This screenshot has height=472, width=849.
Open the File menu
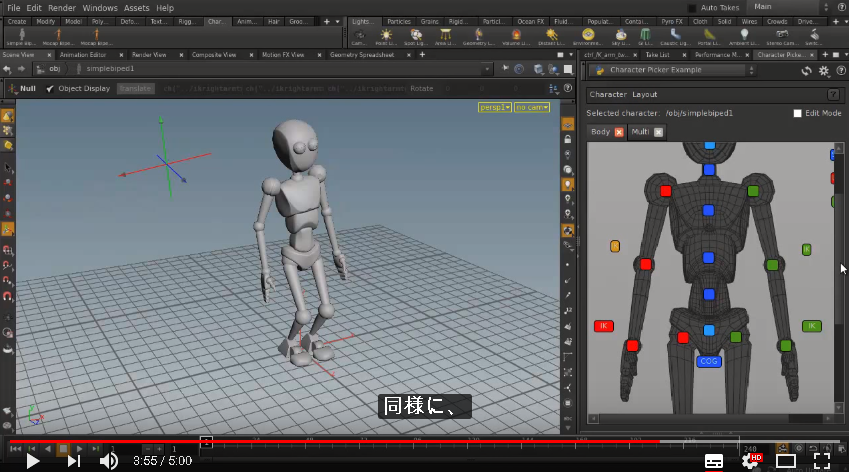pos(14,8)
